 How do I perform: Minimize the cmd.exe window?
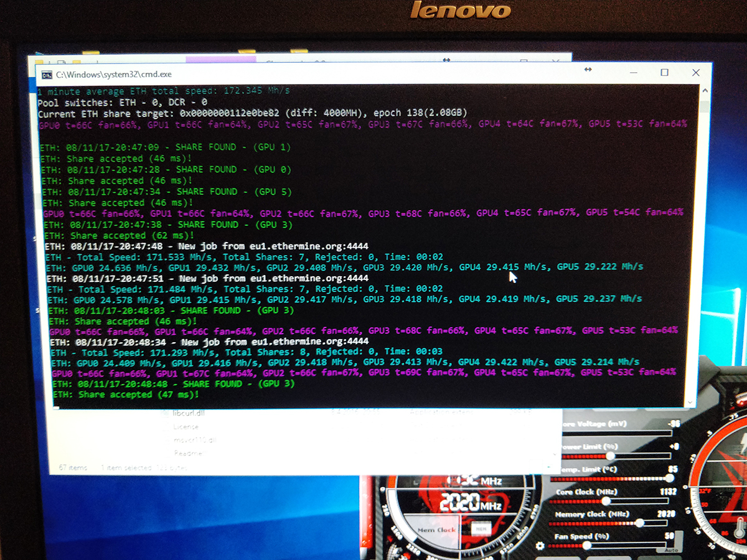pyautogui.click(x=634, y=73)
